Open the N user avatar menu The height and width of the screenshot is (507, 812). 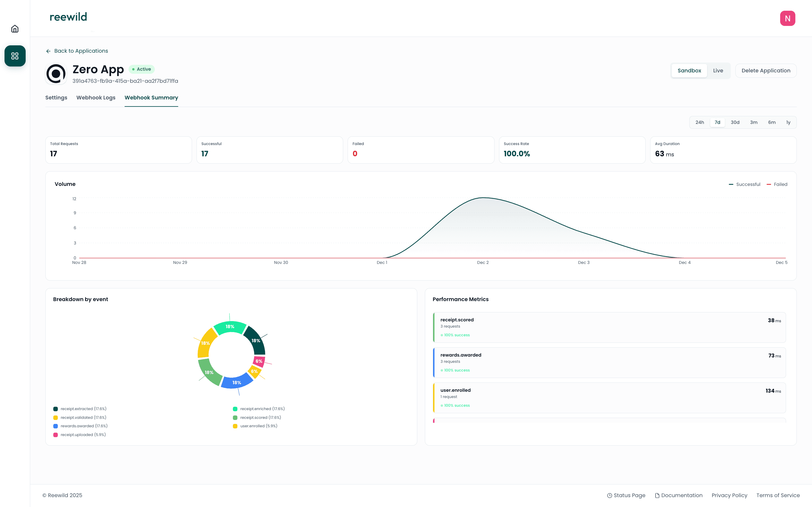(787, 18)
